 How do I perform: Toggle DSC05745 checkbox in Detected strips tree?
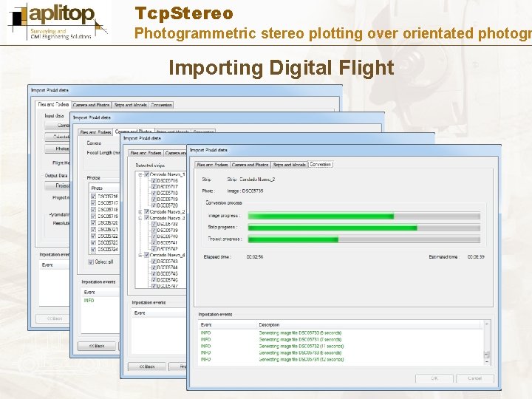(154, 274)
